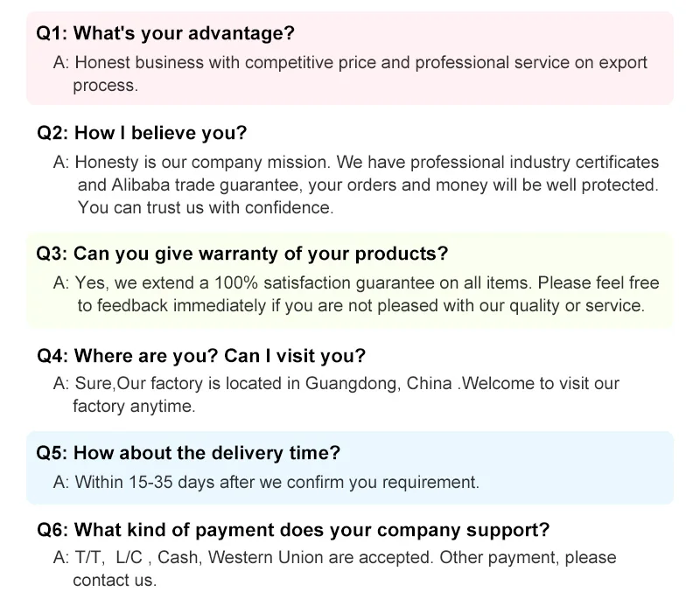The height and width of the screenshot is (599, 700).
Task: Select the Q2 "How I believe you?" question
Action: (x=142, y=134)
